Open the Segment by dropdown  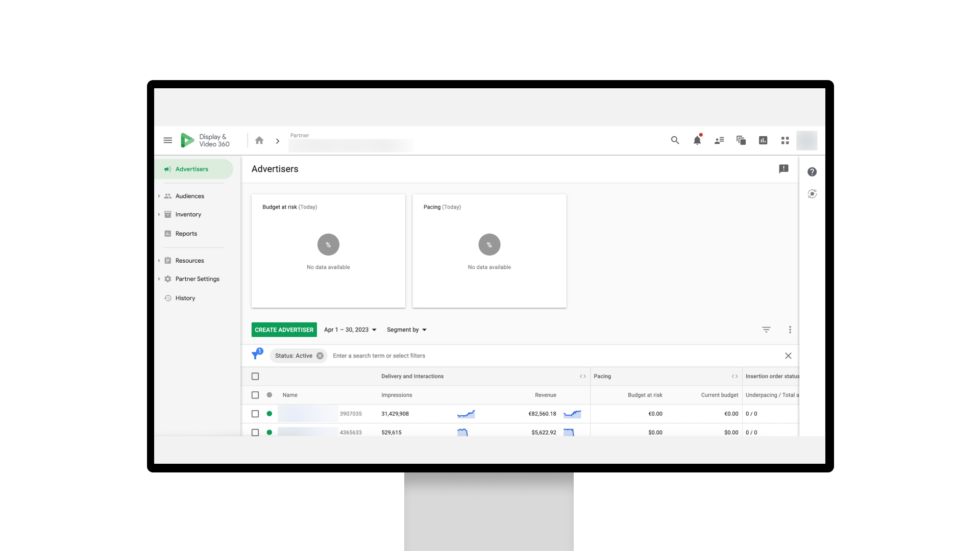pos(406,330)
